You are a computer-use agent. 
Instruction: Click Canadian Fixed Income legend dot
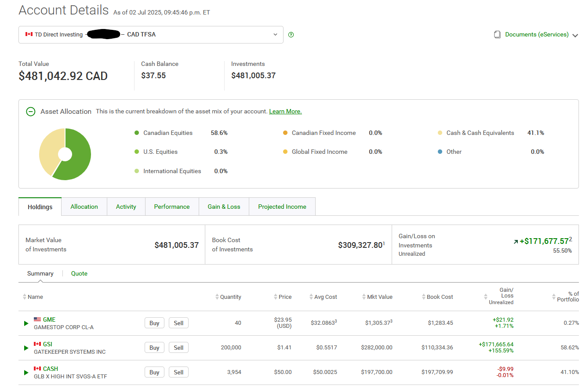pos(285,133)
